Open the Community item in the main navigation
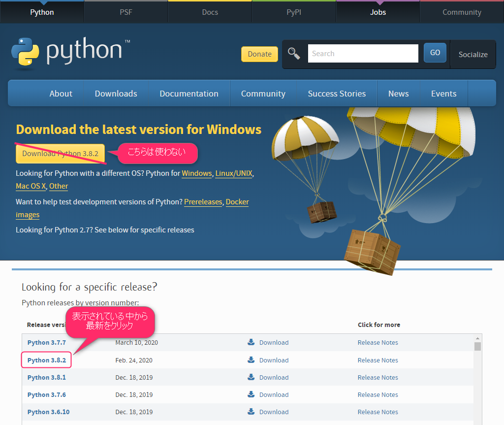Screen dimensions: 504x425 pos(263,94)
